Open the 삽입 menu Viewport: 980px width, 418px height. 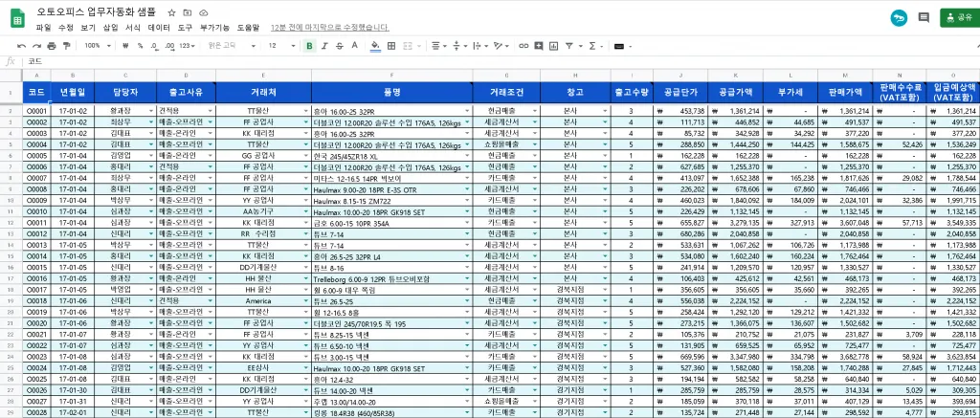pyautogui.click(x=110, y=28)
